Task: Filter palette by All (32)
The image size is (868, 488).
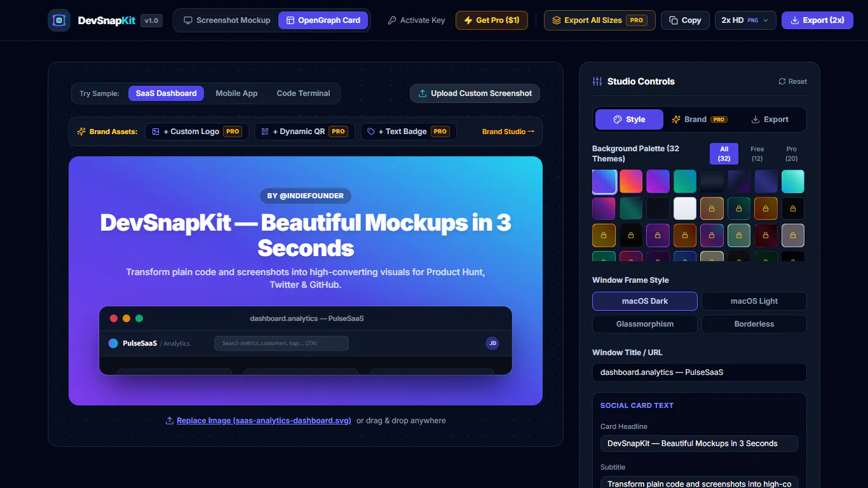Action: click(x=724, y=154)
